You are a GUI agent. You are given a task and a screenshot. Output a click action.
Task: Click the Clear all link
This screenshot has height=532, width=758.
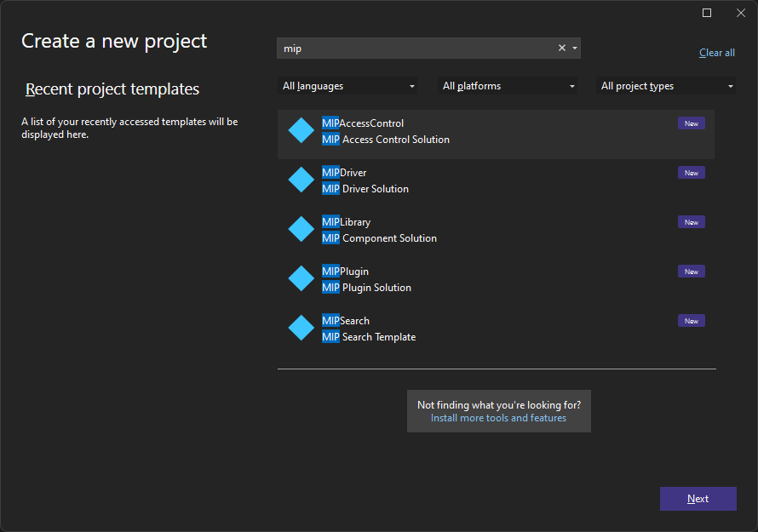(x=716, y=52)
